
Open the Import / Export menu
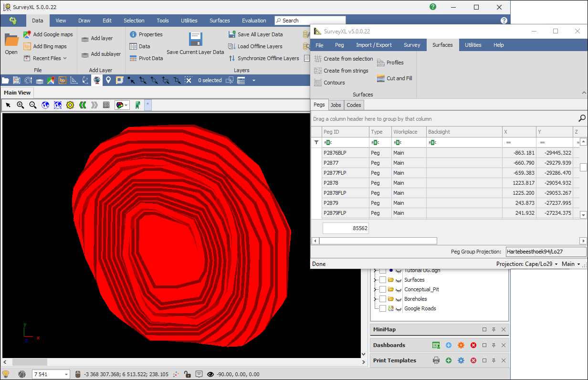(x=374, y=45)
